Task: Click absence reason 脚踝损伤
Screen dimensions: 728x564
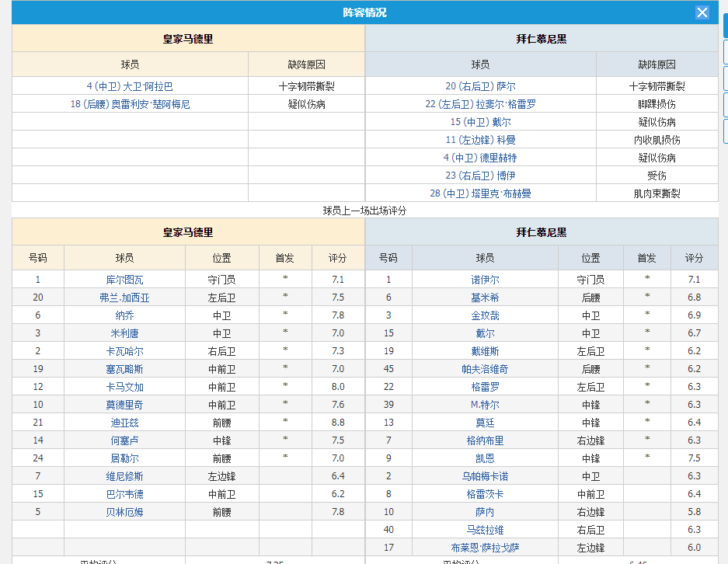Action: 657,104
